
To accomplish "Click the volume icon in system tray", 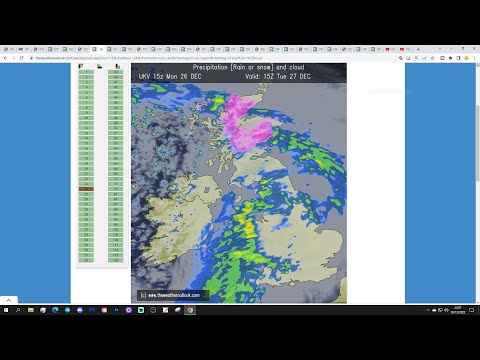I will point(446,310).
